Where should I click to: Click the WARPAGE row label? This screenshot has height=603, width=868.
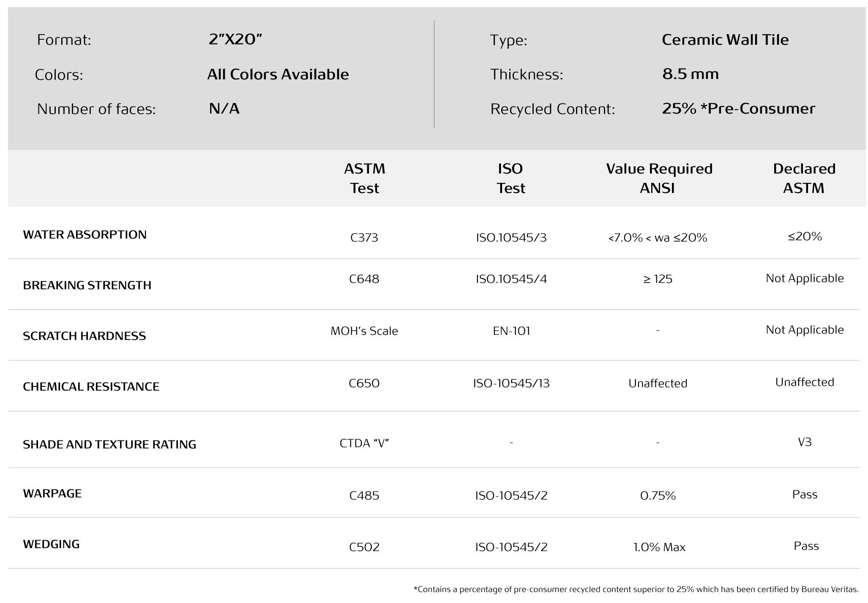click(x=52, y=493)
